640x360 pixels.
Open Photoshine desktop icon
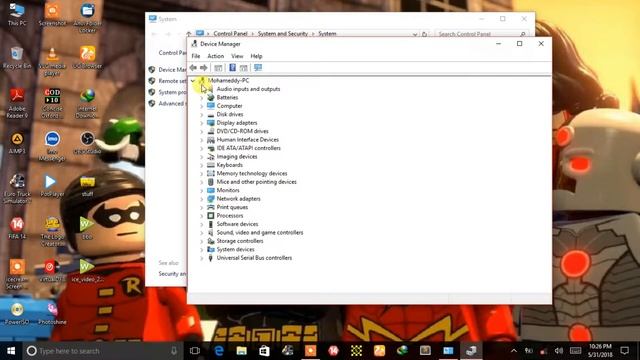(52, 313)
